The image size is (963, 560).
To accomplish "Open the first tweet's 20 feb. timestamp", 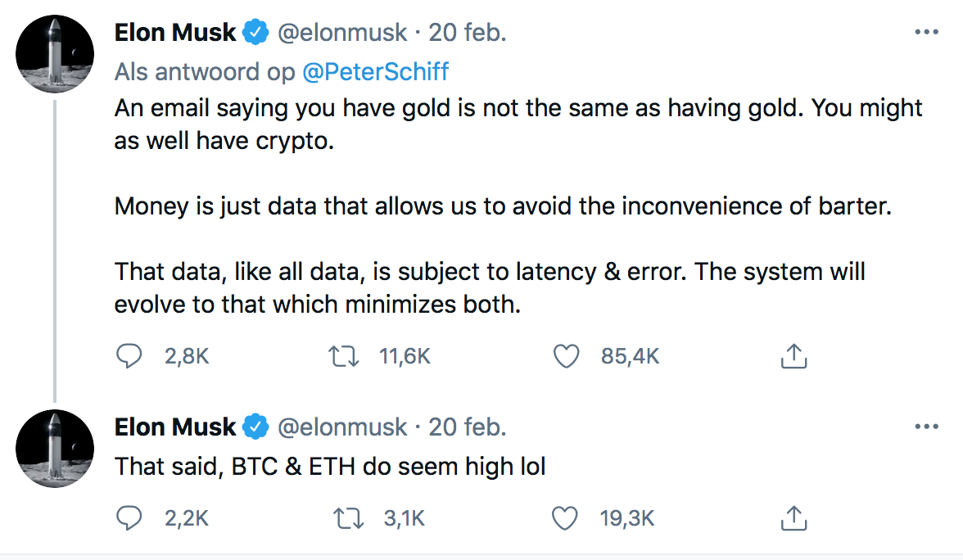I will click(468, 33).
